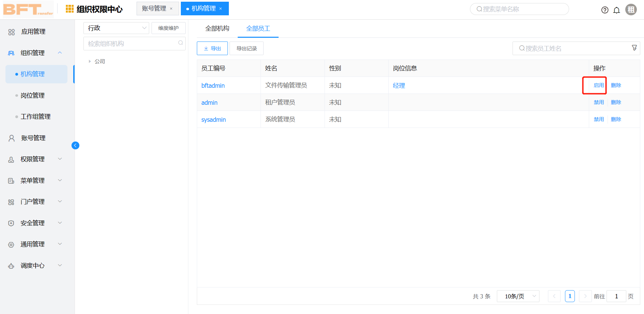
Task: Click the apps grid icon beside 组织权限中心
Action: point(69,9)
